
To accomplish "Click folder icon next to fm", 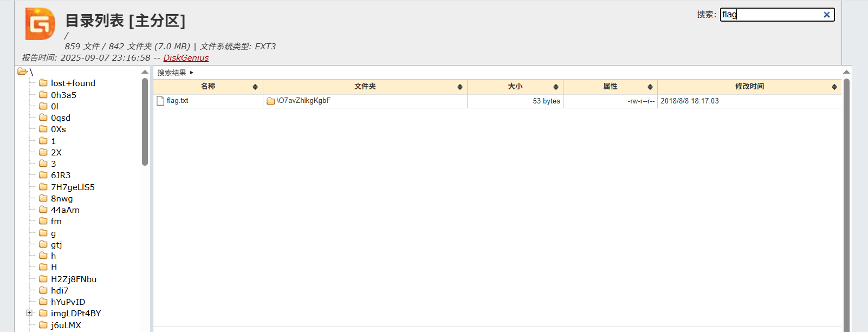I will [x=43, y=220].
